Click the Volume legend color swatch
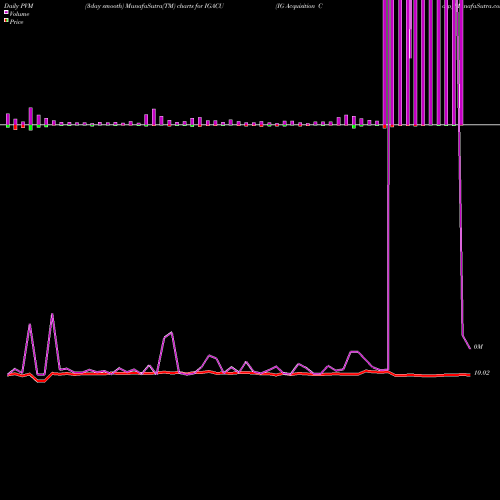 pyautogui.click(x=6, y=12)
